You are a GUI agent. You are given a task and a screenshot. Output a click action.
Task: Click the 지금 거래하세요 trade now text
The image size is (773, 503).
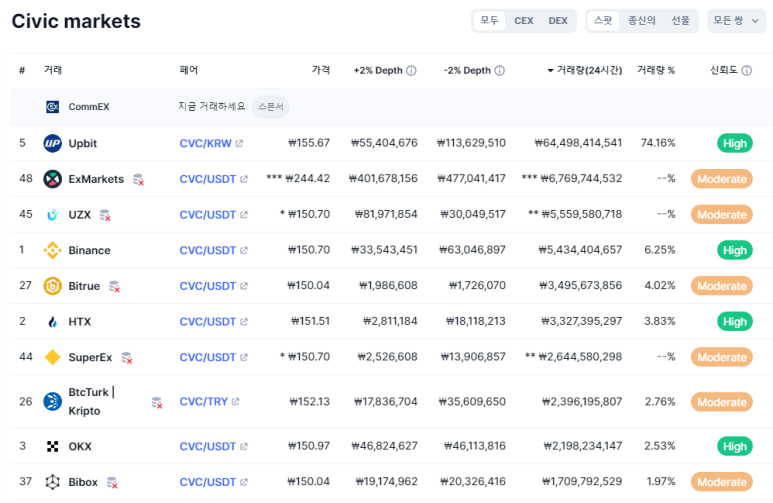(x=211, y=107)
